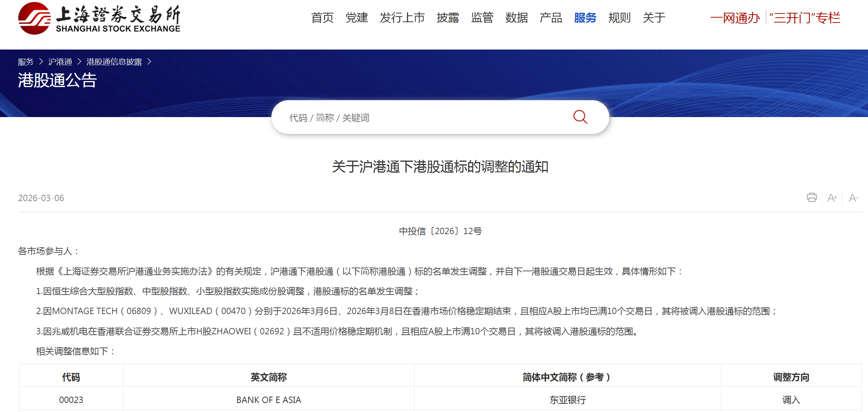Image resolution: width=868 pixels, height=412 pixels.
Task: Open the 发行上市 navigation menu
Action: [x=402, y=18]
